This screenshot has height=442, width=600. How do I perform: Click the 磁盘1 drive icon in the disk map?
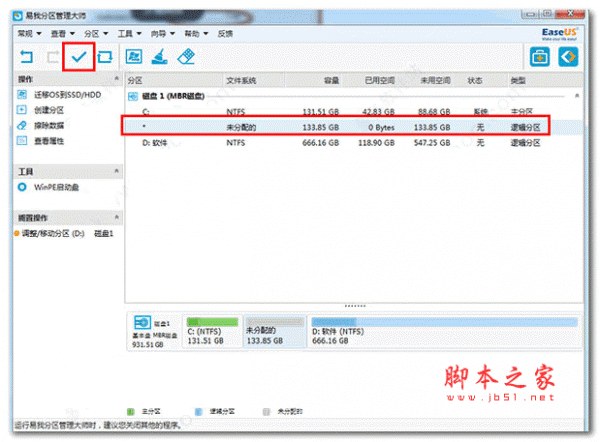(142, 323)
